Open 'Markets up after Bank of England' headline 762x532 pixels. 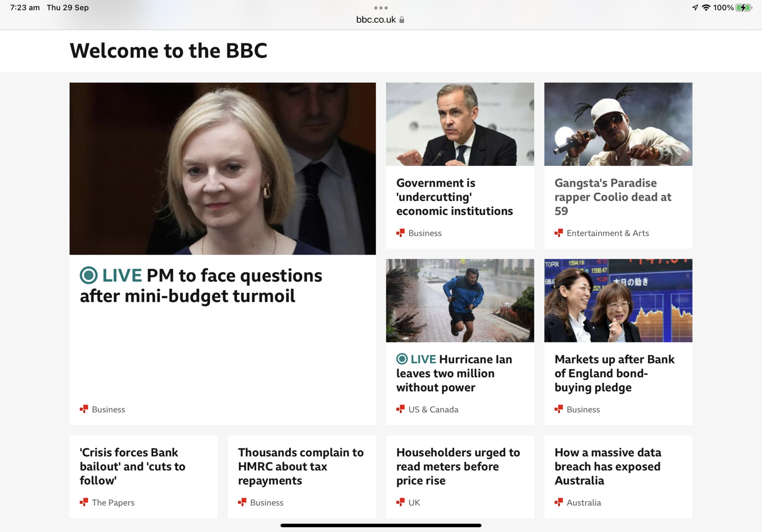click(x=614, y=373)
